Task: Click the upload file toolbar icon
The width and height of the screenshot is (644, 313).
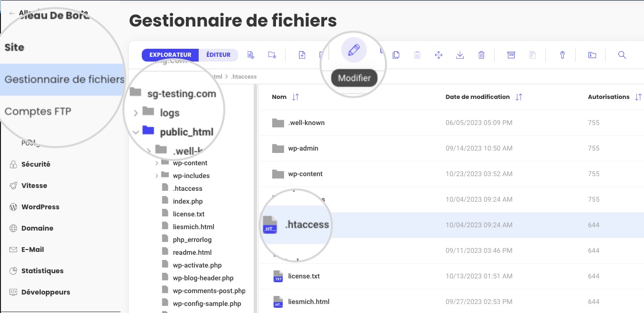Action: point(302,55)
